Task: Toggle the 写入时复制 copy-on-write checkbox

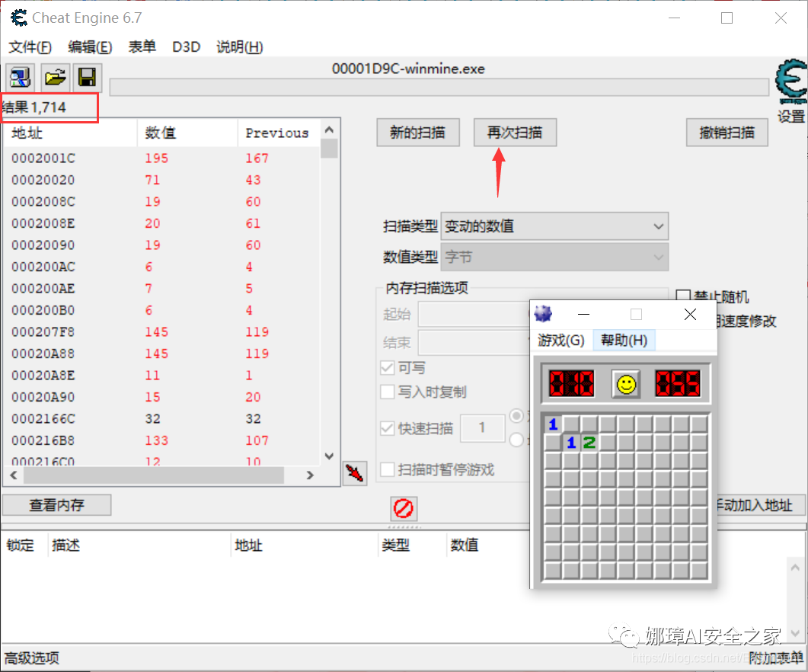Action: coord(387,392)
